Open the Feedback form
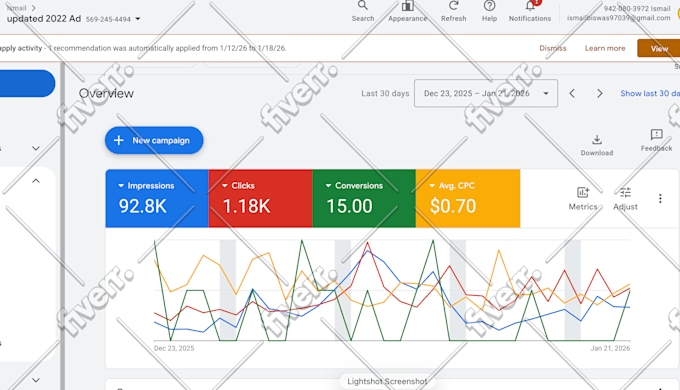Screen dimensions: 680x390 point(656,140)
